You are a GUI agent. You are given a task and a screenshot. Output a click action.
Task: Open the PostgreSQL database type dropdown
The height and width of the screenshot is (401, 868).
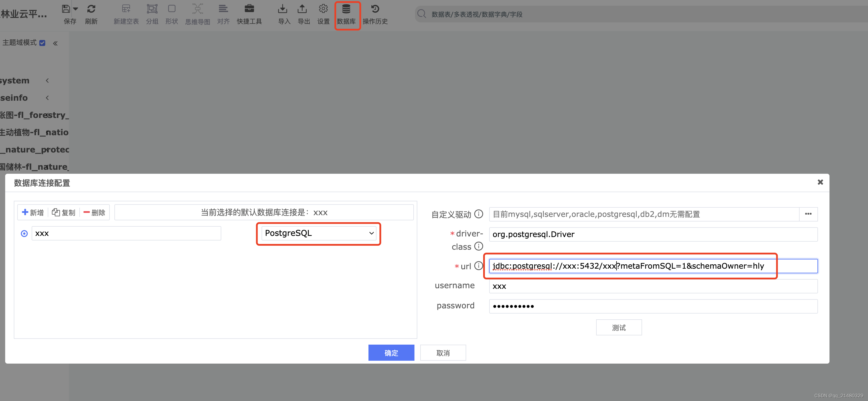(319, 233)
